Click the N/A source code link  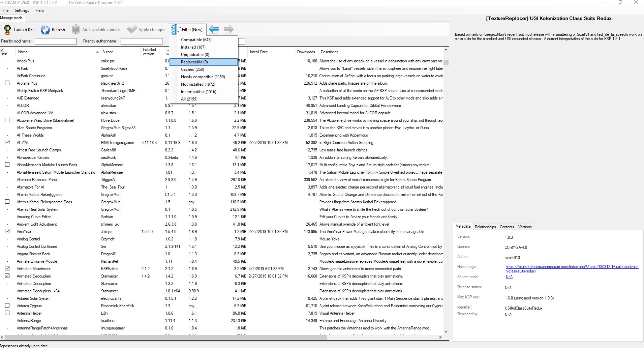pos(509,277)
